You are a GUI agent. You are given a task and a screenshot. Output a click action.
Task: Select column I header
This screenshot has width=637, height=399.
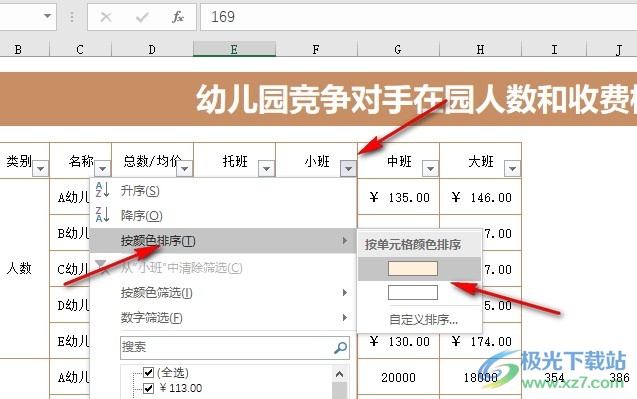click(554, 50)
